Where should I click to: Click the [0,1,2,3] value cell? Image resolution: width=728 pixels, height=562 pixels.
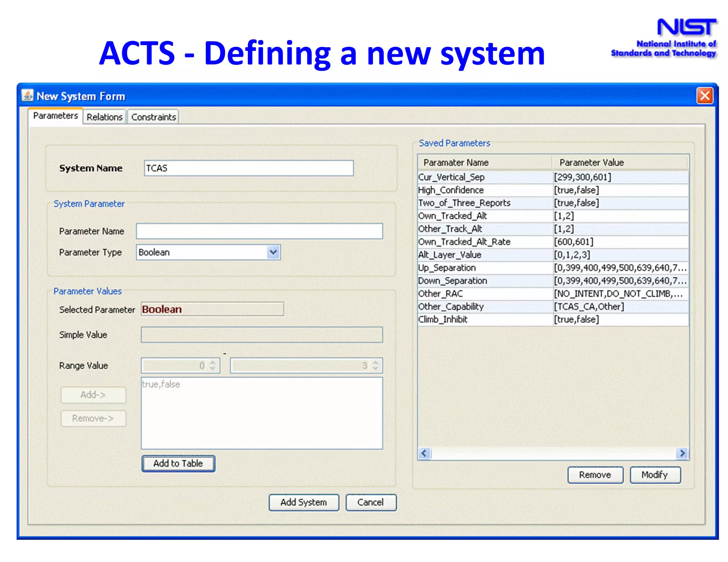click(621, 255)
